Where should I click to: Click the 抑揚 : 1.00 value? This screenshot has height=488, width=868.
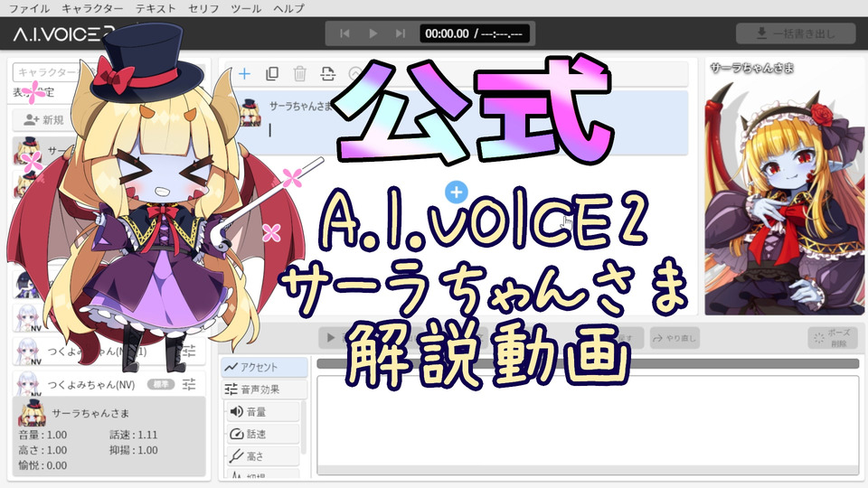point(134,450)
